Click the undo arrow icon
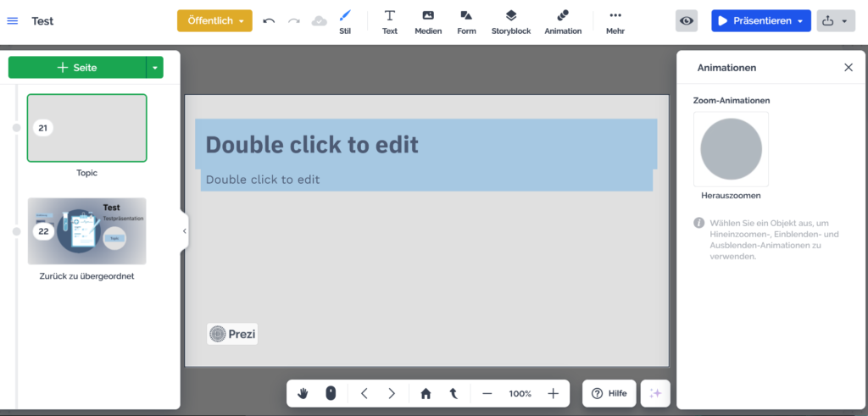Image resolution: width=868 pixels, height=416 pixels. [269, 20]
